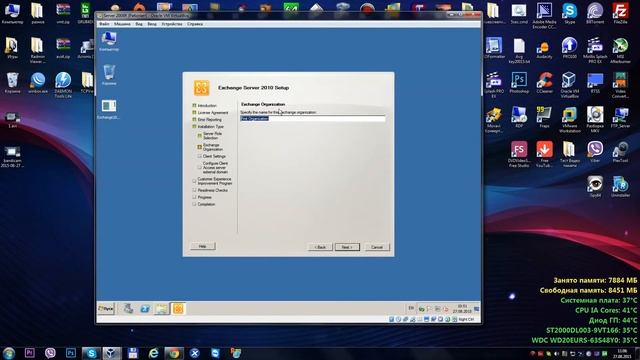Select the host Компьютер desktop icon
The height and width of the screenshot is (360, 640).
[12, 13]
